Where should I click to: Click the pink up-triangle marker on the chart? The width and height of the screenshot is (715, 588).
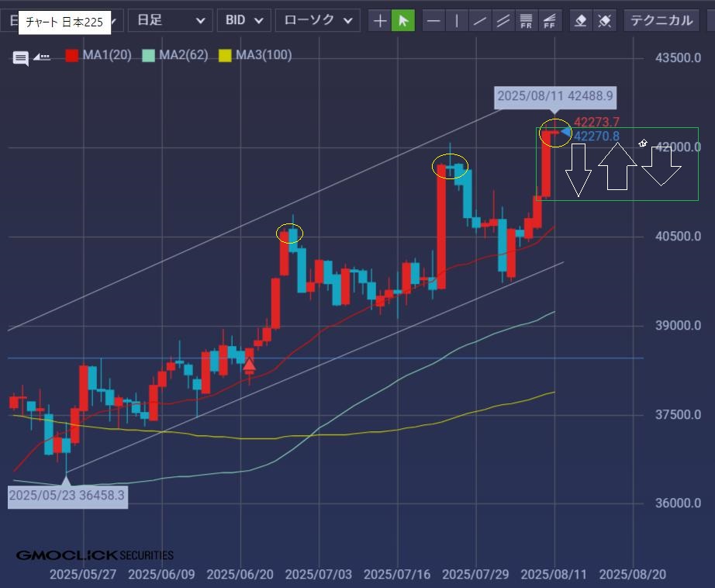point(250,364)
